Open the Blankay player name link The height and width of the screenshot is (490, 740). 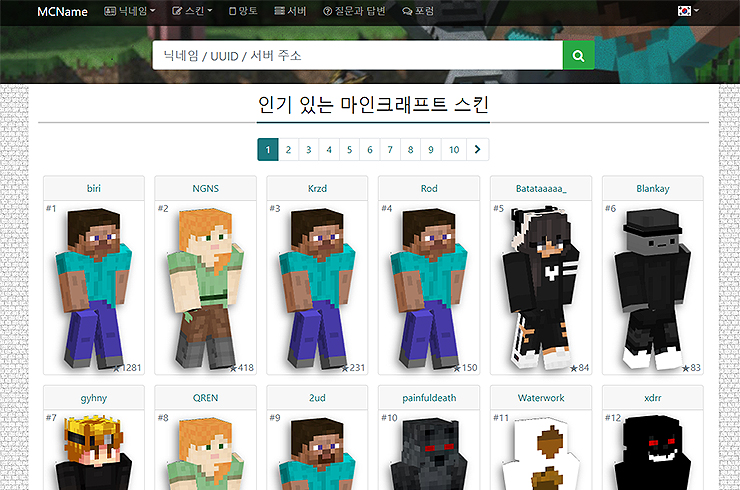(653, 188)
